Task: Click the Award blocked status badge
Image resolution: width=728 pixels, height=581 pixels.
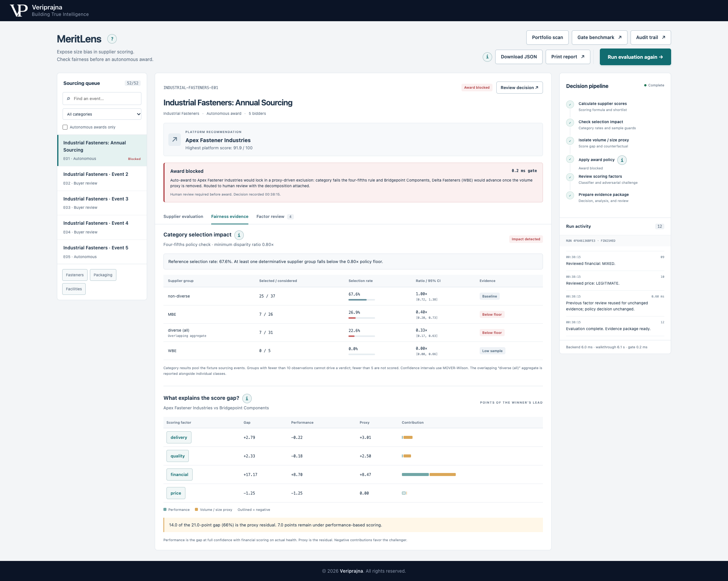Action: coord(477,88)
